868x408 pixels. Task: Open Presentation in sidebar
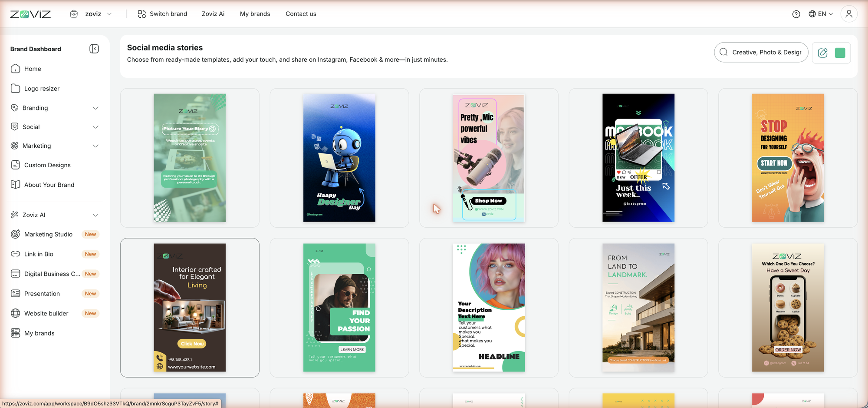coord(42,294)
